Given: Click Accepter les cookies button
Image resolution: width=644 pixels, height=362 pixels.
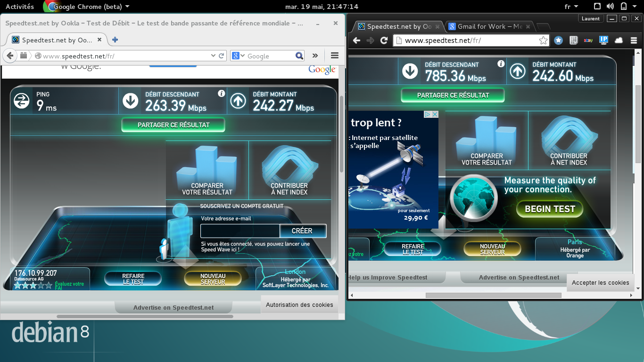Looking at the screenshot, I should [600, 282].
